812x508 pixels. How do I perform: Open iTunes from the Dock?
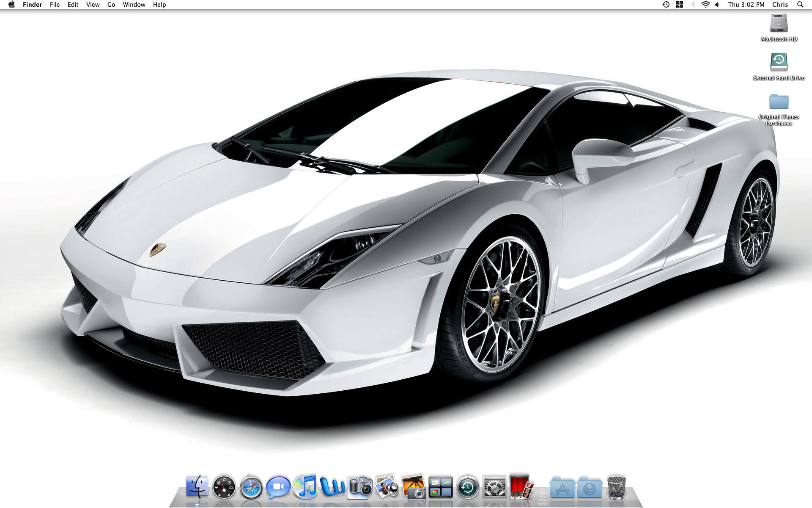[x=305, y=487]
